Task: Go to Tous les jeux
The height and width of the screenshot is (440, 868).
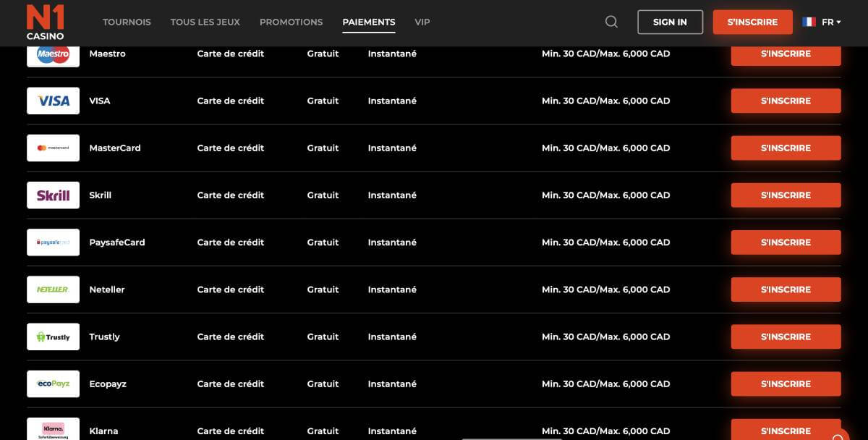Action: point(205,22)
